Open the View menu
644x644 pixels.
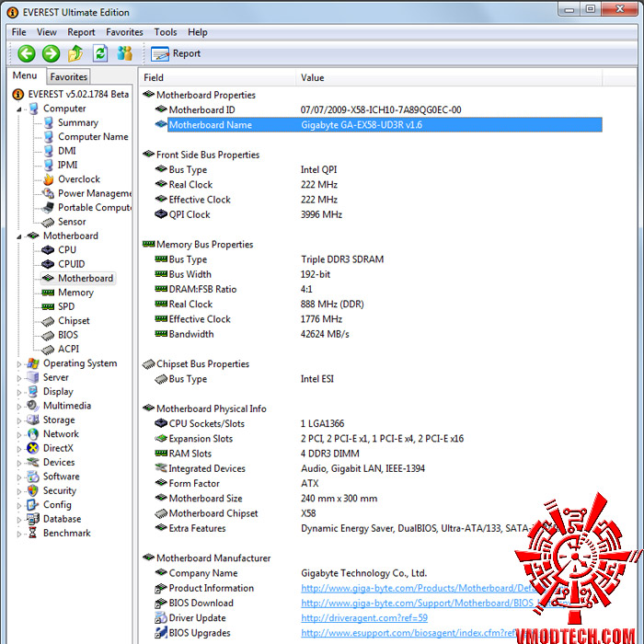(47, 32)
